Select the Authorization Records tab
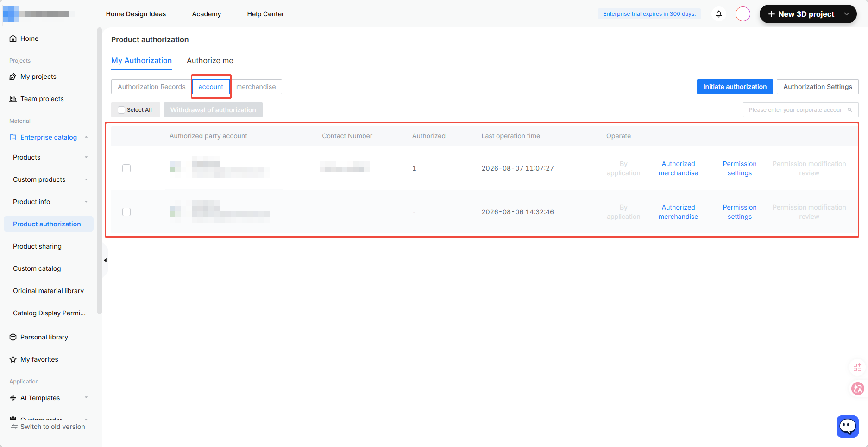This screenshot has height=447, width=868. pos(151,87)
